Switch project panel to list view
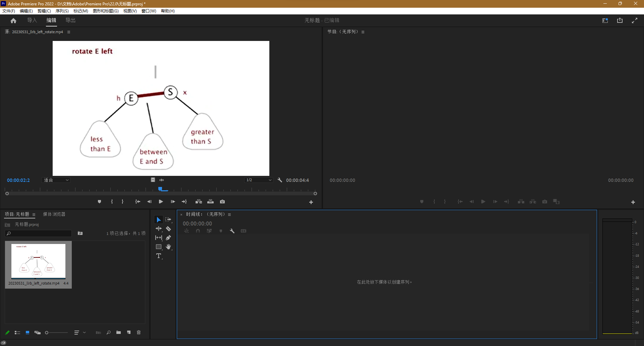Image resolution: width=644 pixels, height=346 pixels. click(17, 333)
